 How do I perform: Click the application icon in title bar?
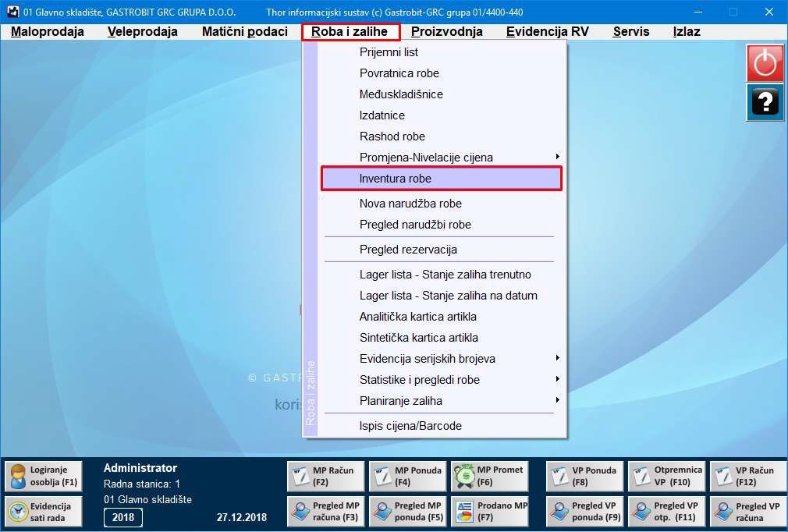[12, 12]
